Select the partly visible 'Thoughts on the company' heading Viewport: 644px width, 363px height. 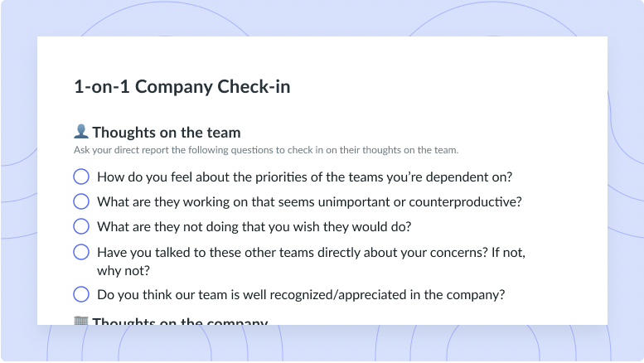(x=180, y=321)
